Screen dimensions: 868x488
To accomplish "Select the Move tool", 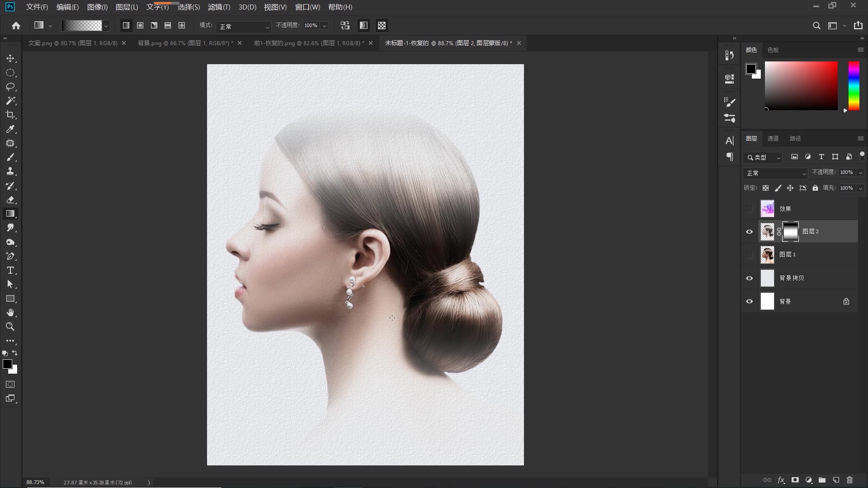I will [x=10, y=59].
